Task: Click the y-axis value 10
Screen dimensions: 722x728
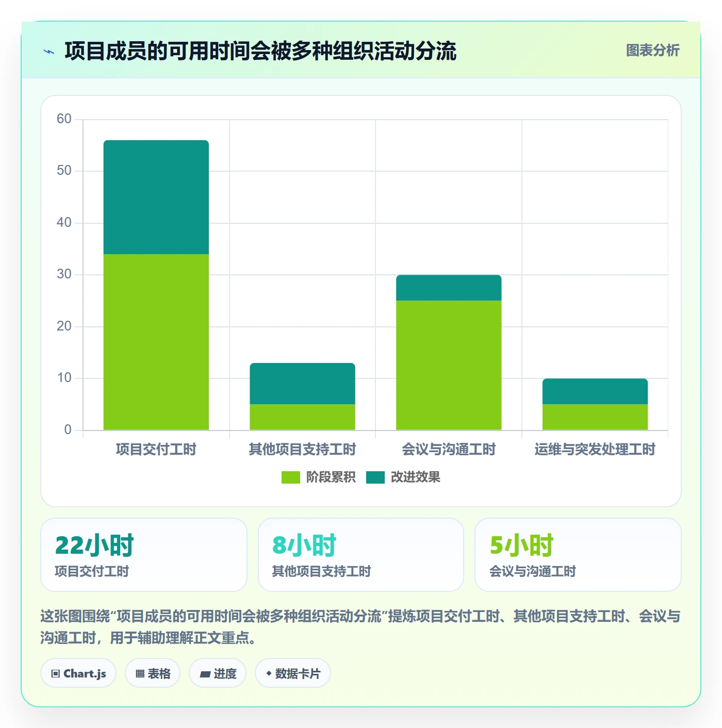Action: click(x=64, y=378)
